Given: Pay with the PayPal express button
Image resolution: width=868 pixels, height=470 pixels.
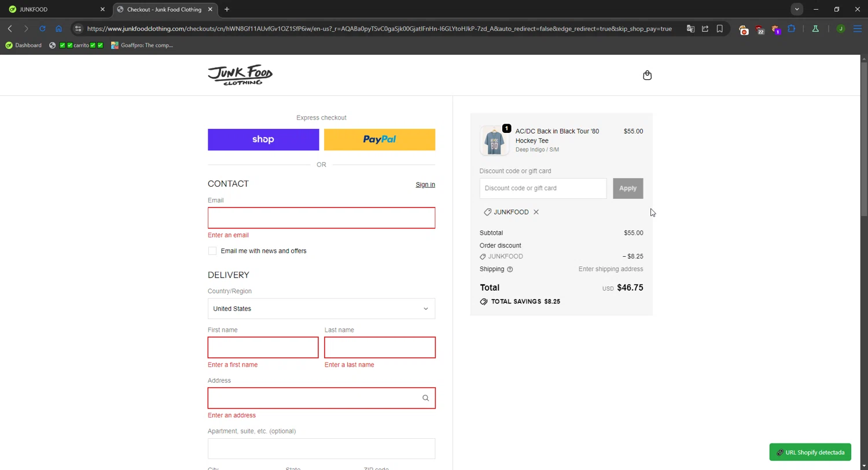Looking at the screenshot, I should tap(380, 139).
